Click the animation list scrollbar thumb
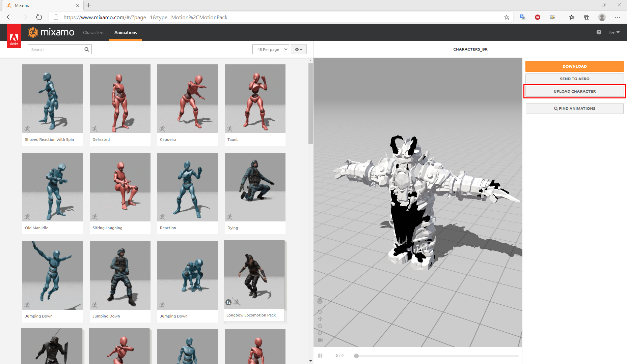Image resolution: width=627 pixels, height=364 pixels. (x=310, y=104)
